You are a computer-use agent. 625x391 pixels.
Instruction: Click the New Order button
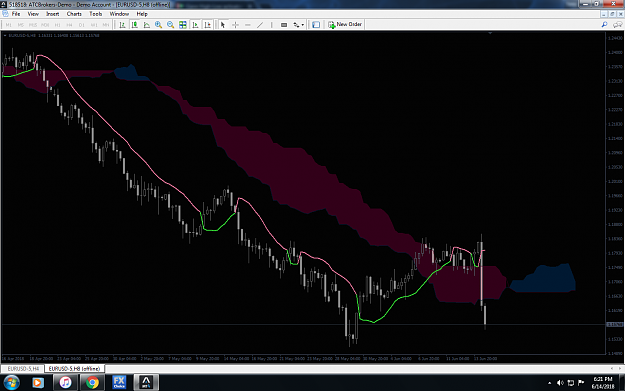click(x=345, y=24)
